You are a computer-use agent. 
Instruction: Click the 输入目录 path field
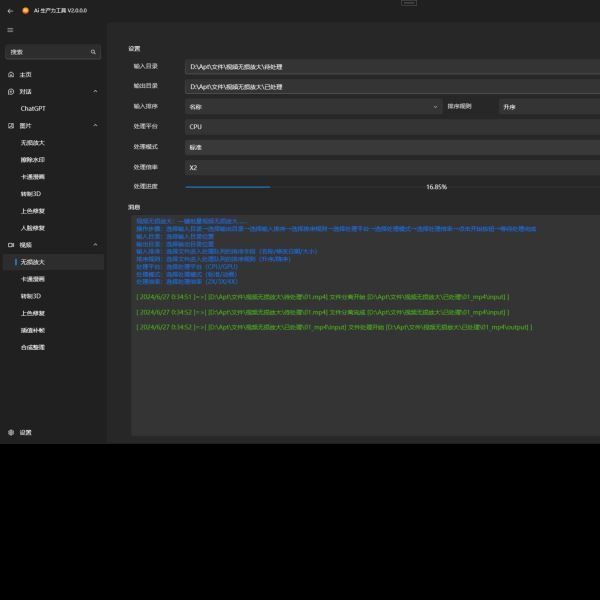[x=393, y=67]
